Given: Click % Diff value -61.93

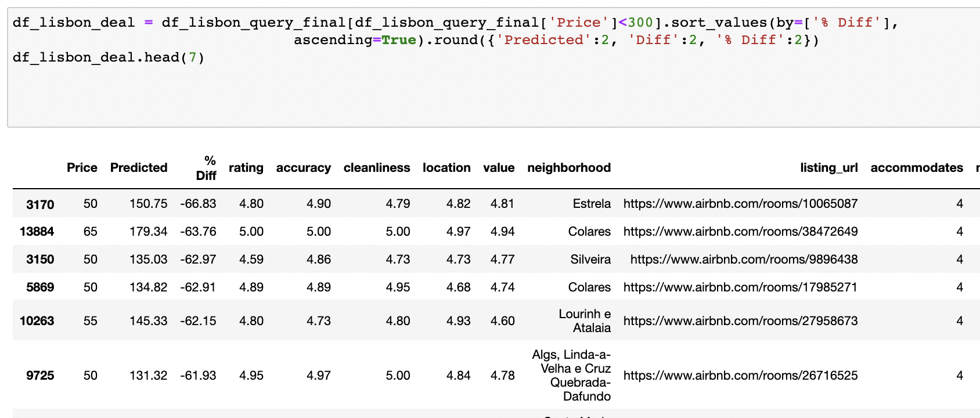Looking at the screenshot, I should pyautogui.click(x=198, y=376).
